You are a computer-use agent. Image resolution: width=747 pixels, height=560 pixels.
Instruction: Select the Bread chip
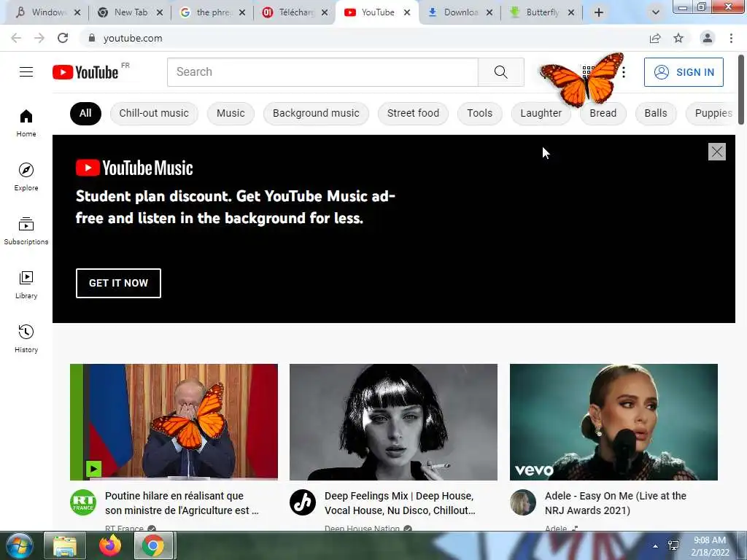[x=603, y=113]
